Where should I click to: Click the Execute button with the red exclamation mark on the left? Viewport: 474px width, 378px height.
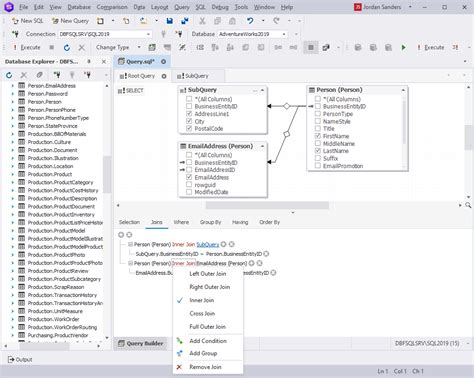click(27, 47)
